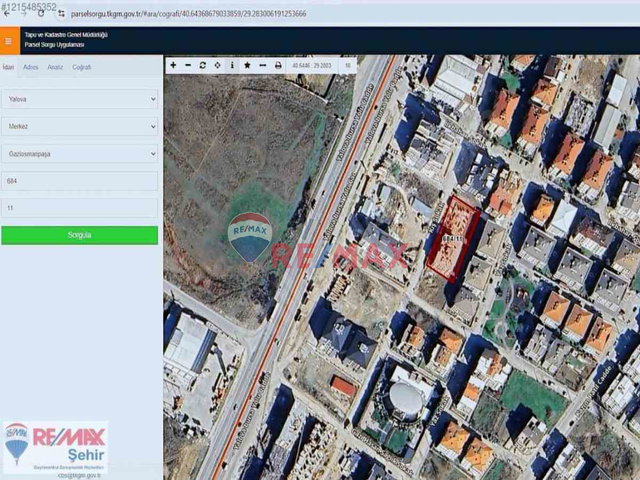Reload the page in browser

(41, 13)
